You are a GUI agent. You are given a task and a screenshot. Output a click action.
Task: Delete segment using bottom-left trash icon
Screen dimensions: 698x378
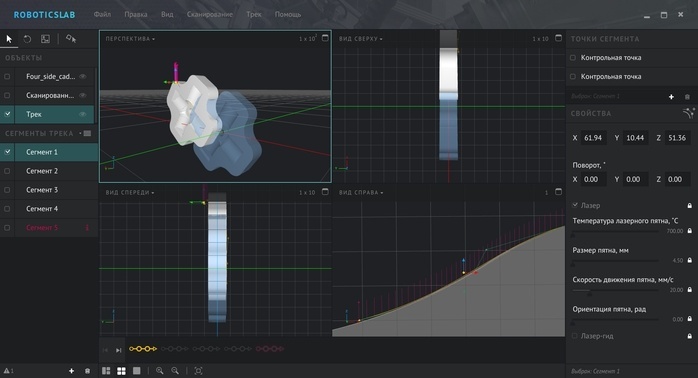[x=87, y=371]
